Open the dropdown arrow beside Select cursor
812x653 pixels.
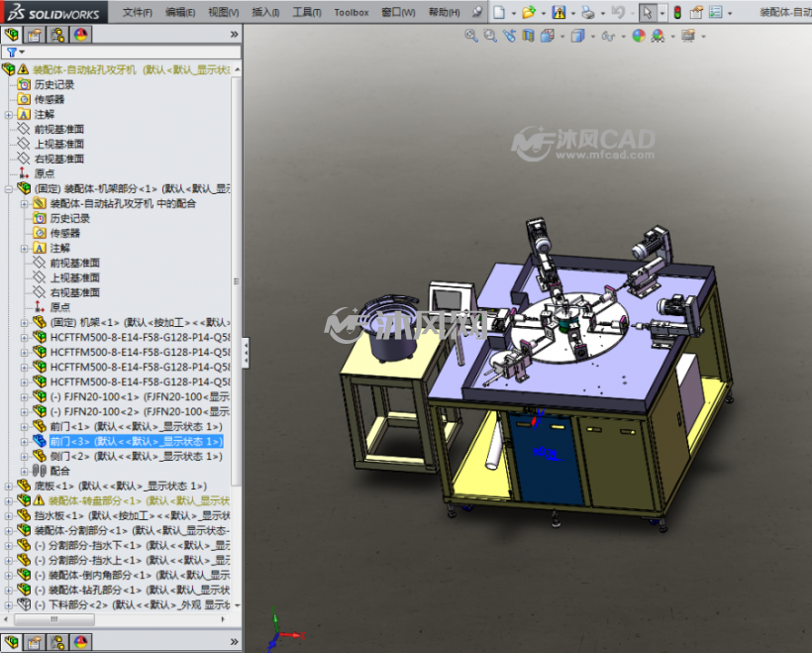(x=662, y=13)
